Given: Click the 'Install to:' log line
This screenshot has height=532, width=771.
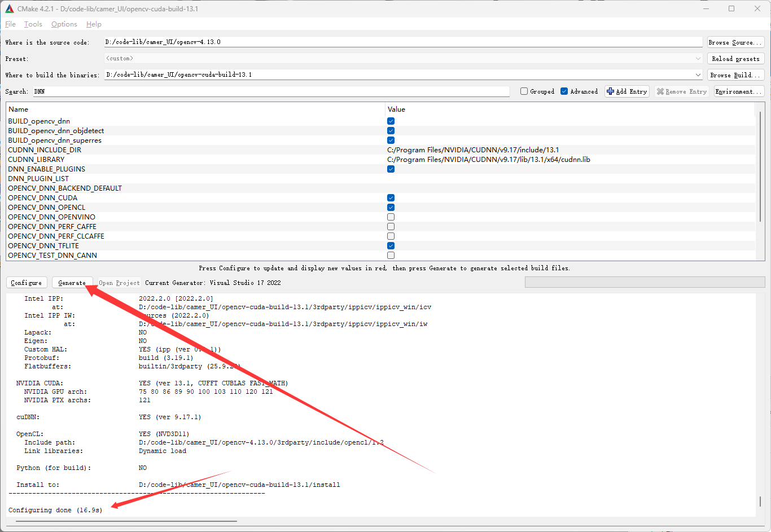Looking at the screenshot, I should coord(38,485).
